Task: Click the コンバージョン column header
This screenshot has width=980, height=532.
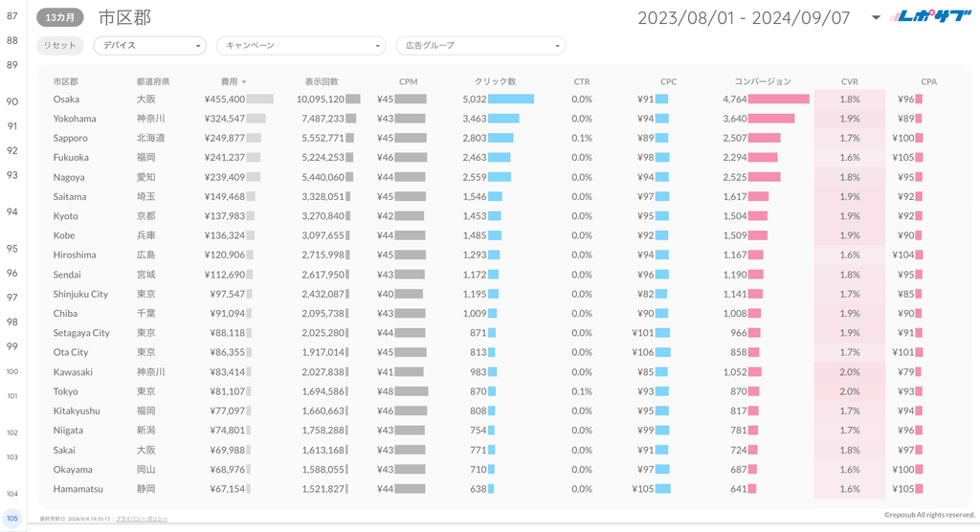Action: pos(763,82)
